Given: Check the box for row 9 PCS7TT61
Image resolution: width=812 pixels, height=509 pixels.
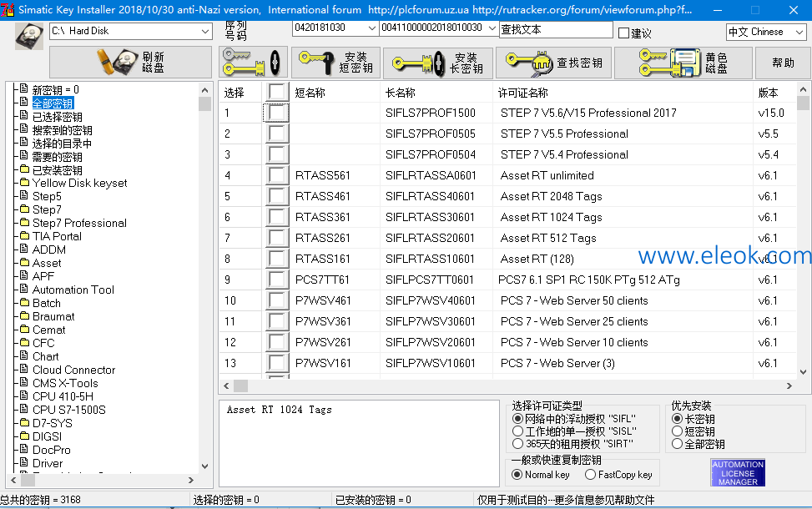Looking at the screenshot, I should 277,280.
